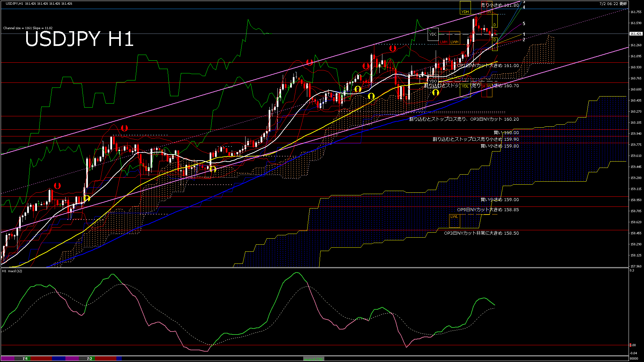Select the 買い小さめ 159.80 label
Image resolution: width=644 pixels, height=362 pixels.
(x=500, y=146)
